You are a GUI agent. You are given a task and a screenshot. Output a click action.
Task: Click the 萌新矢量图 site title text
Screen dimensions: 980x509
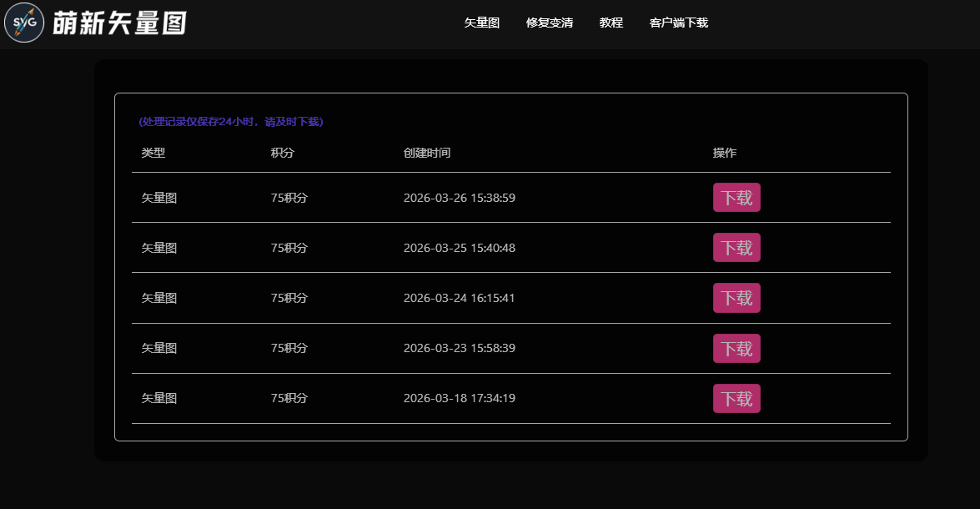coord(119,23)
